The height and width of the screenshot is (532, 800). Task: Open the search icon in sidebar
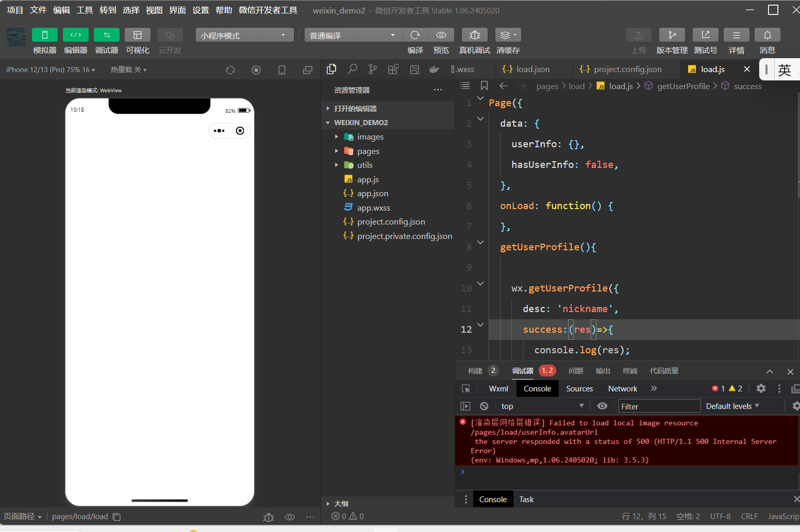click(352, 69)
